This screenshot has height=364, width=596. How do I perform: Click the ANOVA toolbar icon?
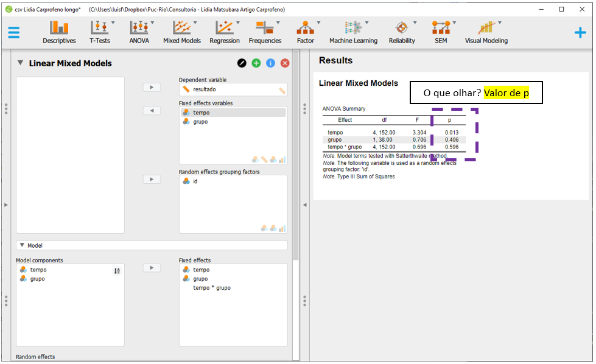(x=139, y=32)
